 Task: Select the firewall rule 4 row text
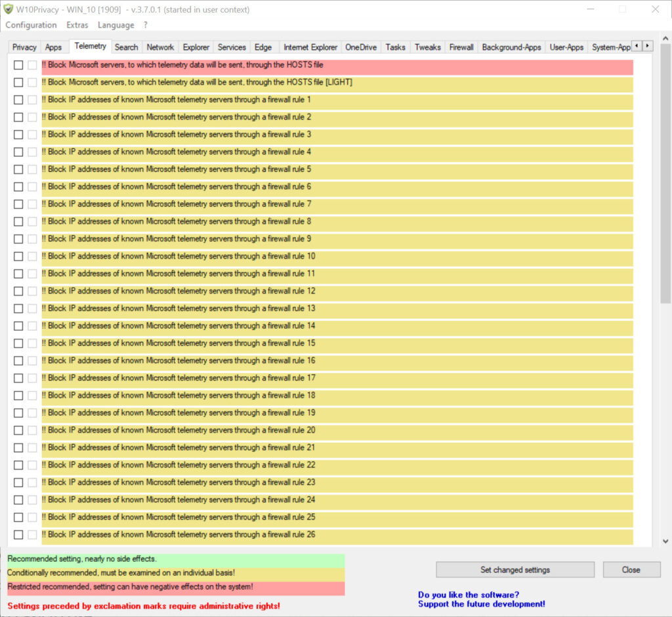(176, 152)
